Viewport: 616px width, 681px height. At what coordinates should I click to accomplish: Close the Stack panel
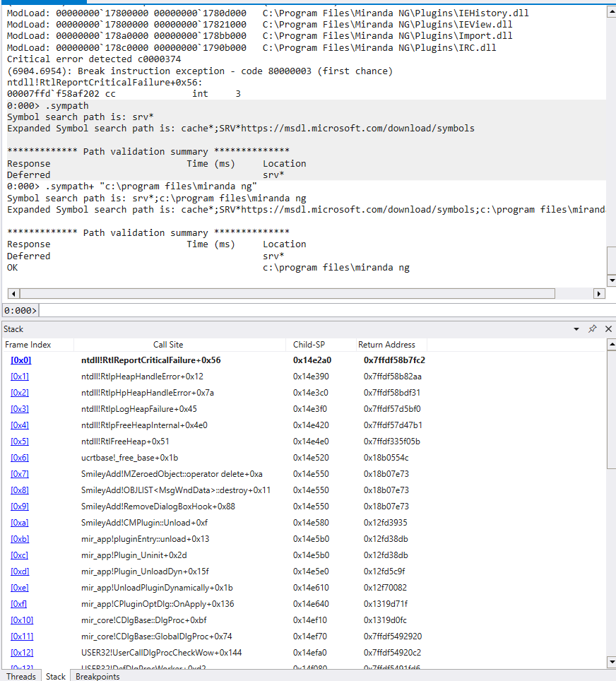click(608, 328)
